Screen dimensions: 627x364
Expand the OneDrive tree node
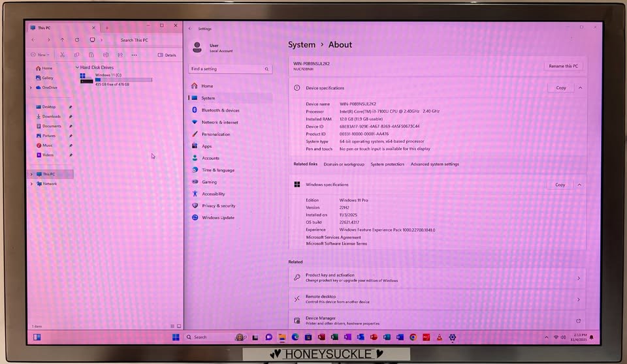tap(31, 87)
